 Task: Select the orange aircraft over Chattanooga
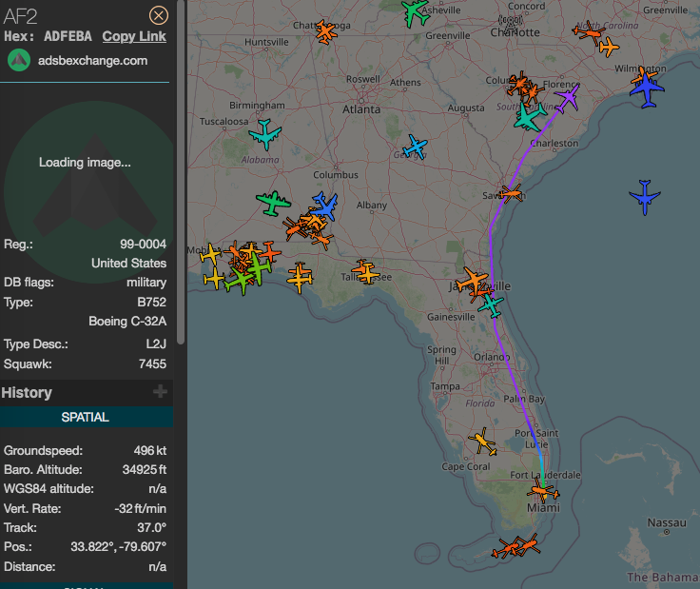pyautogui.click(x=325, y=31)
